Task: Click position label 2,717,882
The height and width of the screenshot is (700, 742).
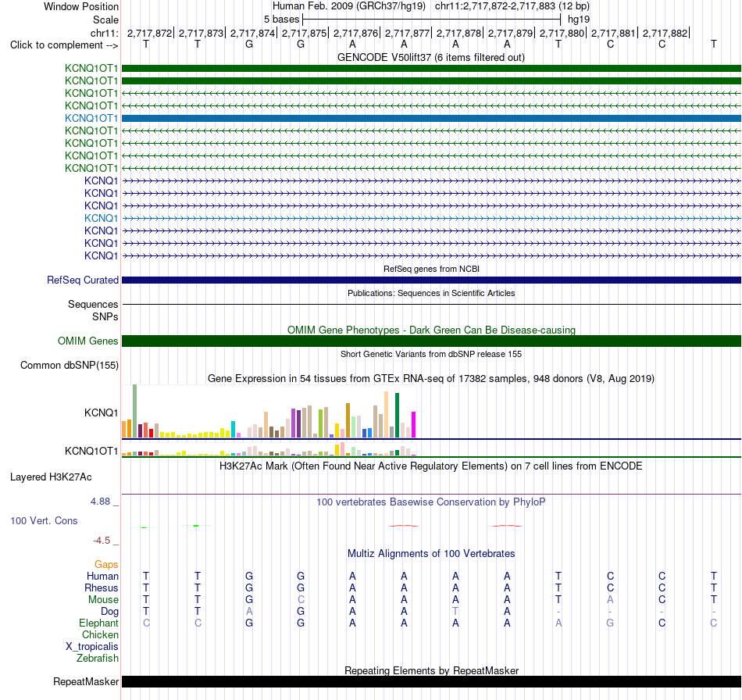Action: click(x=665, y=33)
